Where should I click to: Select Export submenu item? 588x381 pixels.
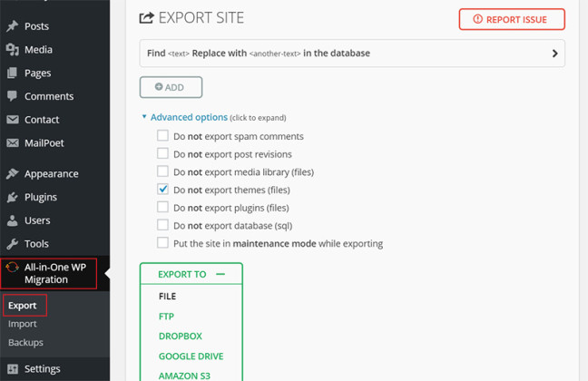(x=22, y=305)
